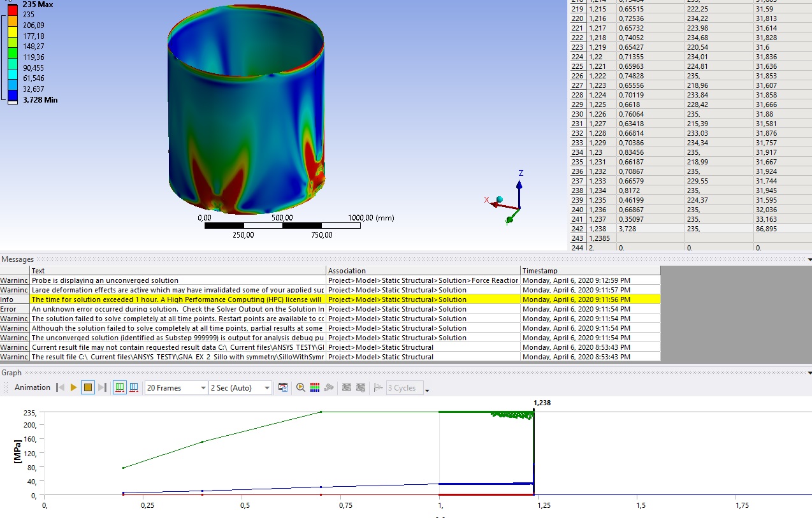Image resolution: width=812 pixels, height=518 pixels.
Task: Click the Animation label in Graph toolbar
Action: pos(32,387)
